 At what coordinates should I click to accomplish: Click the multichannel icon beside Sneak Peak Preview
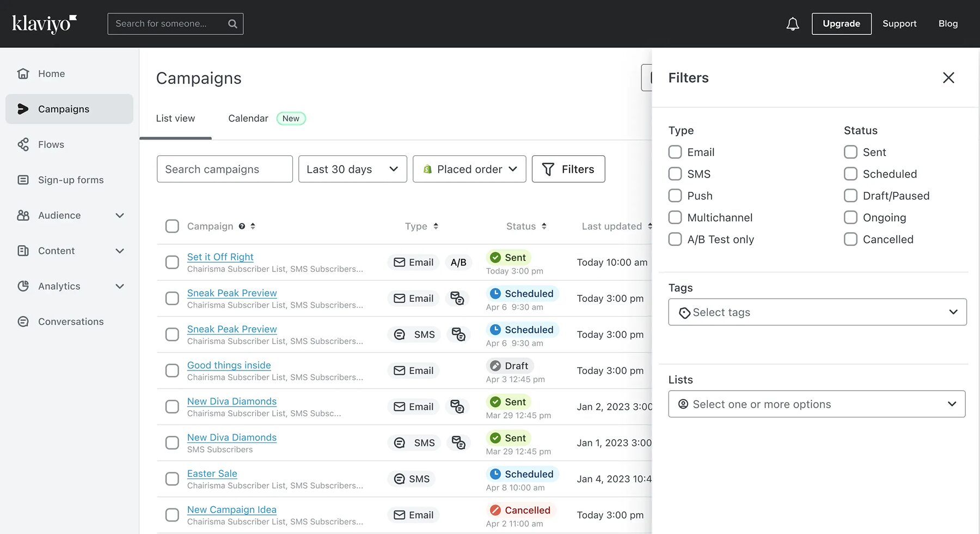pyautogui.click(x=458, y=298)
